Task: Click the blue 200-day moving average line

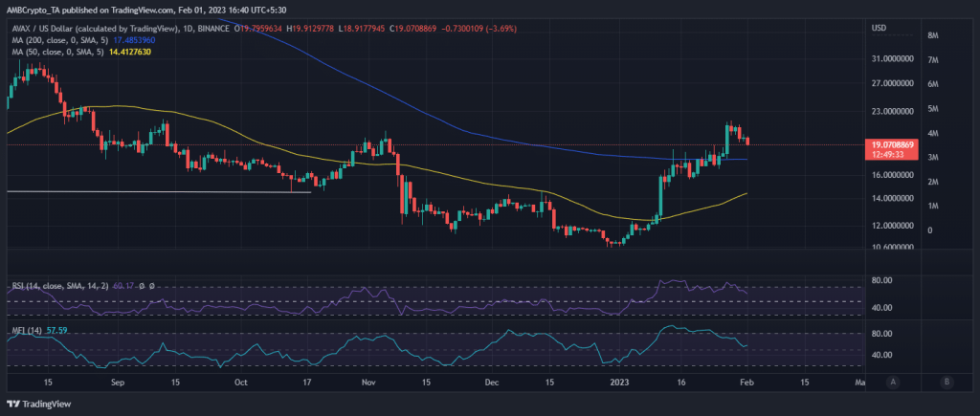Action: (479, 137)
